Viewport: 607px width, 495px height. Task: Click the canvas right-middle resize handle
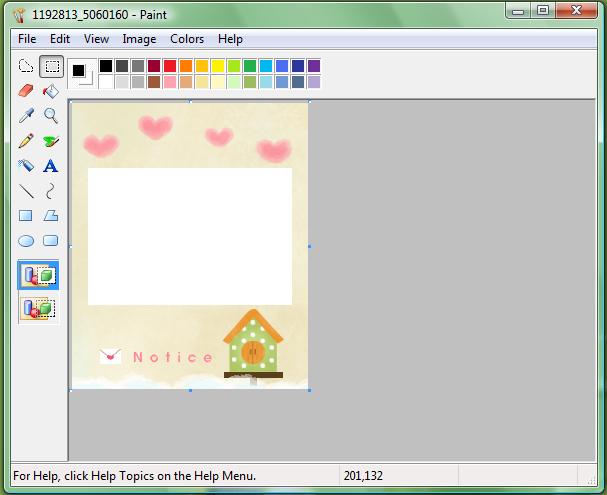(309, 246)
